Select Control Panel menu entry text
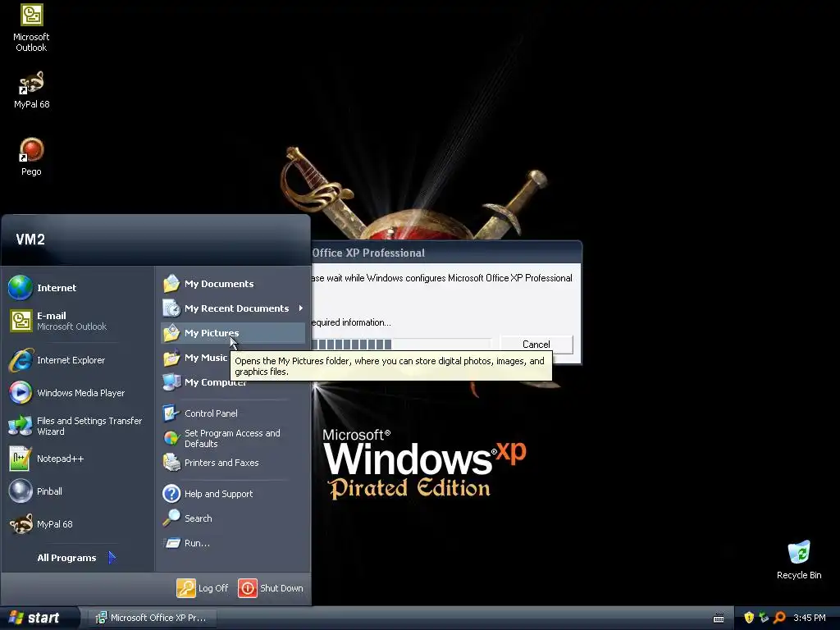 point(211,413)
